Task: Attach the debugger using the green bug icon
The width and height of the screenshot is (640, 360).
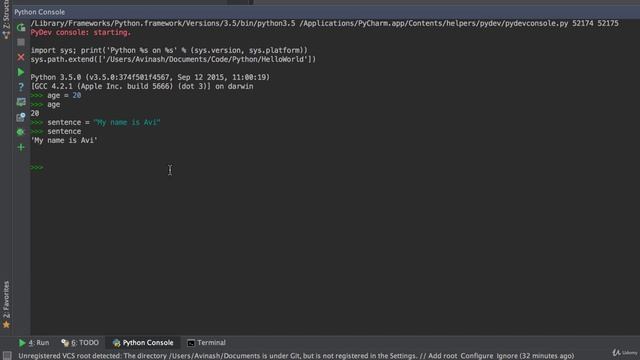Action: click(x=20, y=132)
